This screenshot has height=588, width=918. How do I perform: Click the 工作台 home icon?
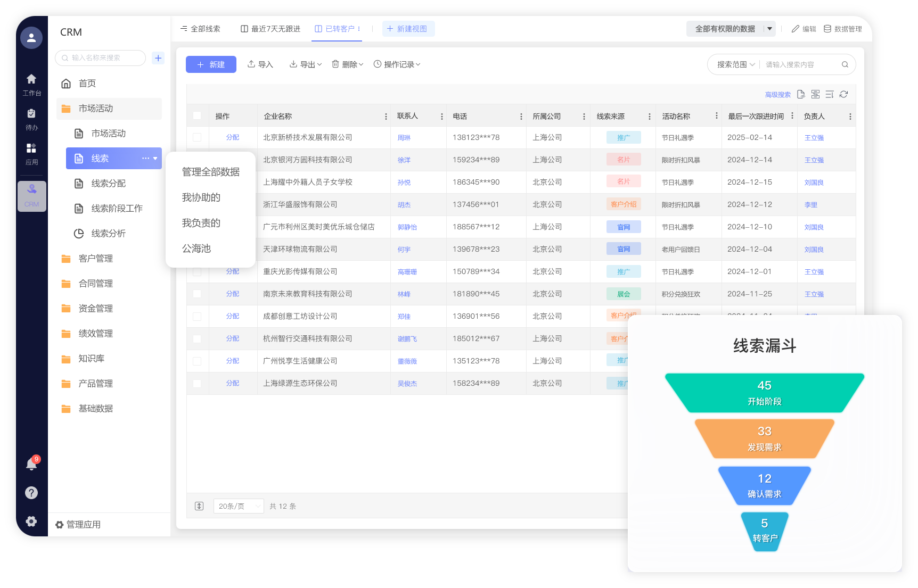pyautogui.click(x=31, y=84)
